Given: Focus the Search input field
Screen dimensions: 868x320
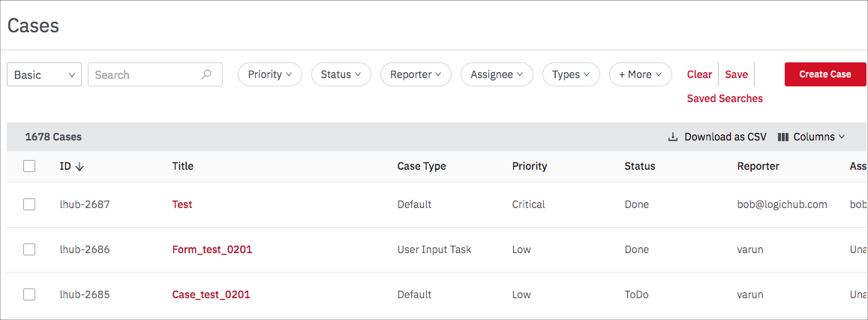Looking at the screenshot, I should 155,74.
